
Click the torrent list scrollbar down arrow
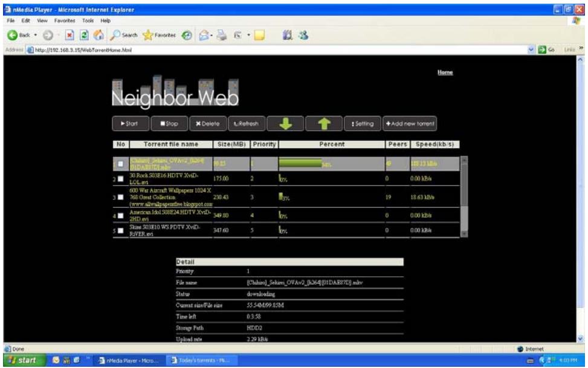click(464, 234)
